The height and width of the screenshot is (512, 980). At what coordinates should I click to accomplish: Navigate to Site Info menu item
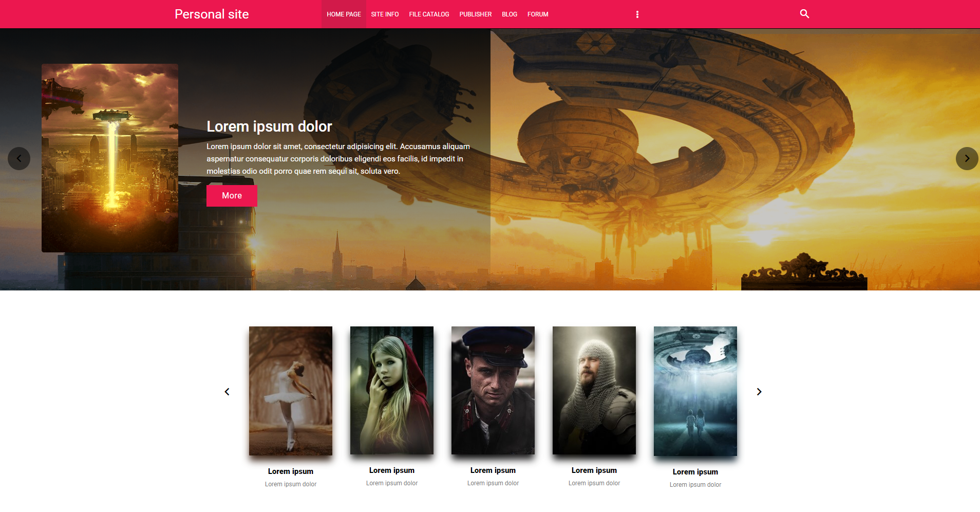385,14
